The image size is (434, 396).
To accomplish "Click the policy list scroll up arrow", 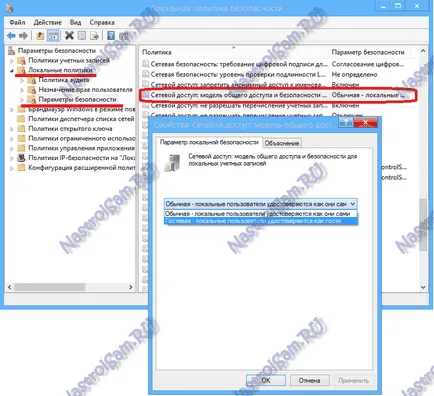I will tap(423, 51).
